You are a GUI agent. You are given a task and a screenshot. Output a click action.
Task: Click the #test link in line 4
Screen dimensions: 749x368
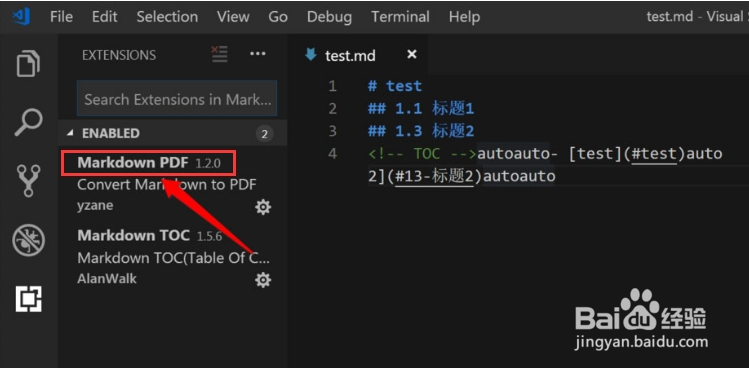[654, 154]
